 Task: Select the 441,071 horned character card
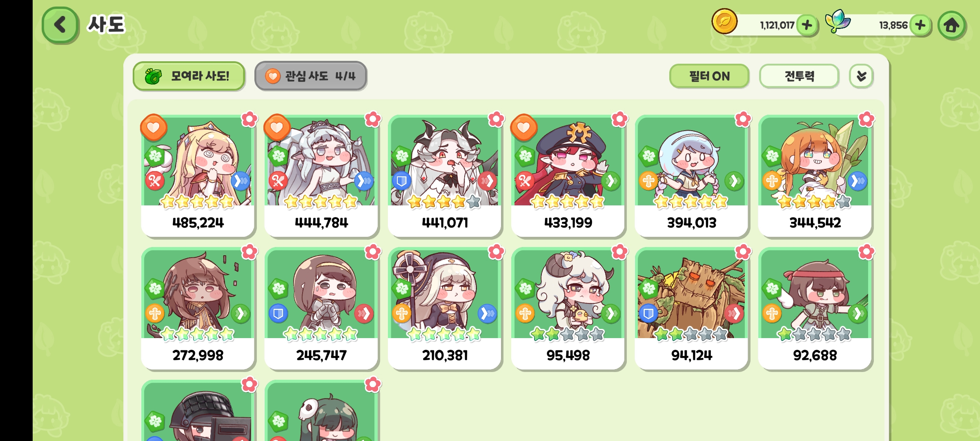(x=445, y=176)
